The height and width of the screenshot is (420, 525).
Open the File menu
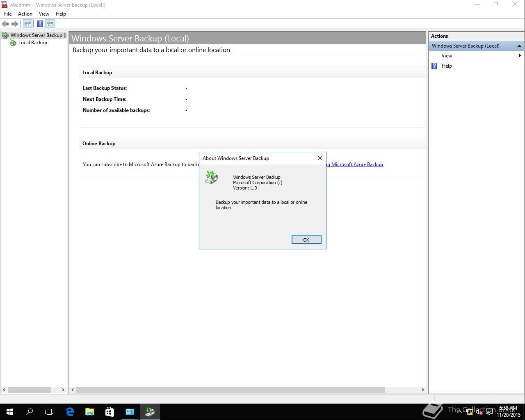8,14
